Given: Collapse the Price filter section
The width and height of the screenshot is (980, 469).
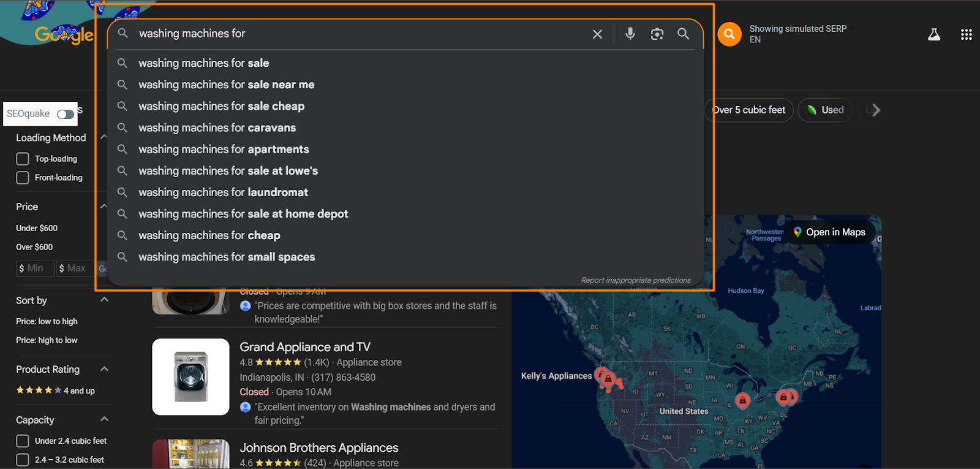Looking at the screenshot, I should (103, 206).
